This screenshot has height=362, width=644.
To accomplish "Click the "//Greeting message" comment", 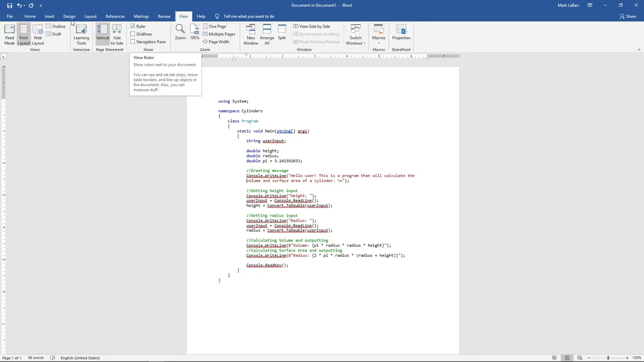I will (267, 171).
